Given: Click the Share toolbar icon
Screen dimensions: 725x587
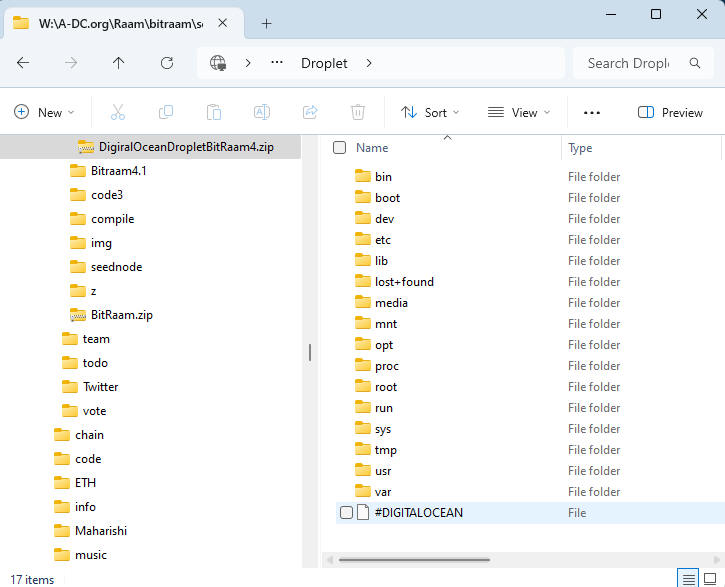Looking at the screenshot, I should point(310,112).
